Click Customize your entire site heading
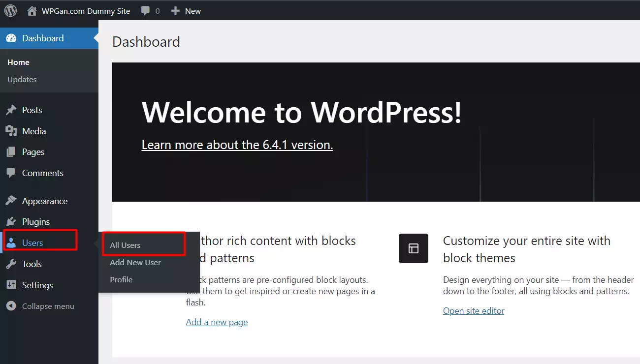 pos(527,249)
